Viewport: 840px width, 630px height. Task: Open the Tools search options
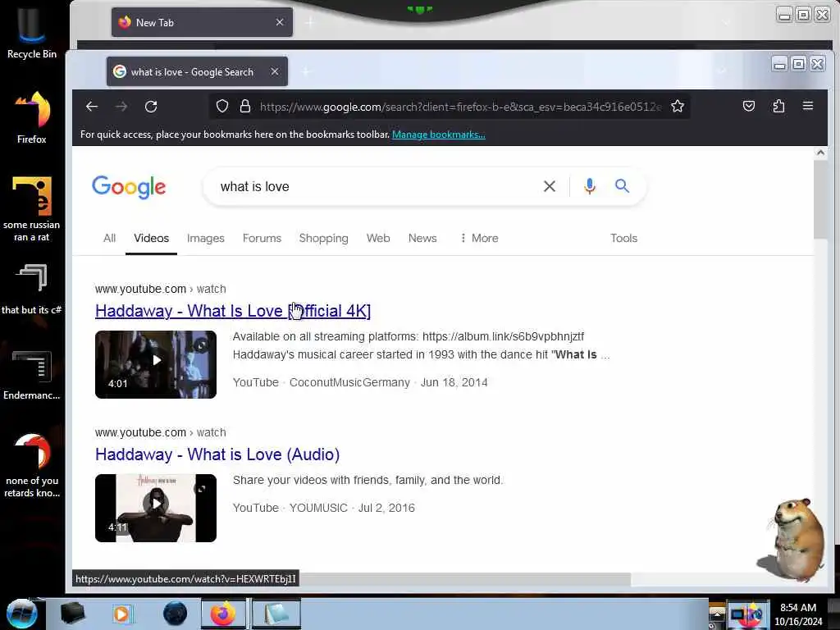(623, 238)
